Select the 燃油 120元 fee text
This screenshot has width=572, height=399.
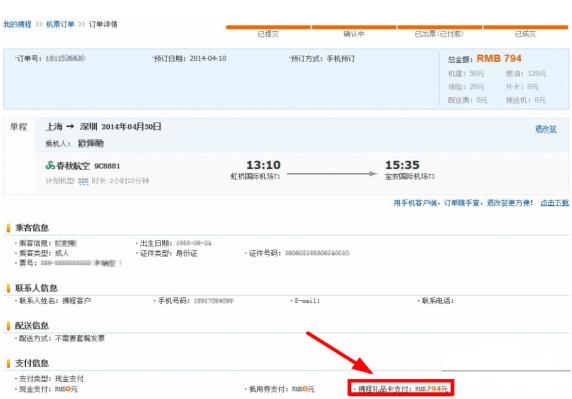526,74
